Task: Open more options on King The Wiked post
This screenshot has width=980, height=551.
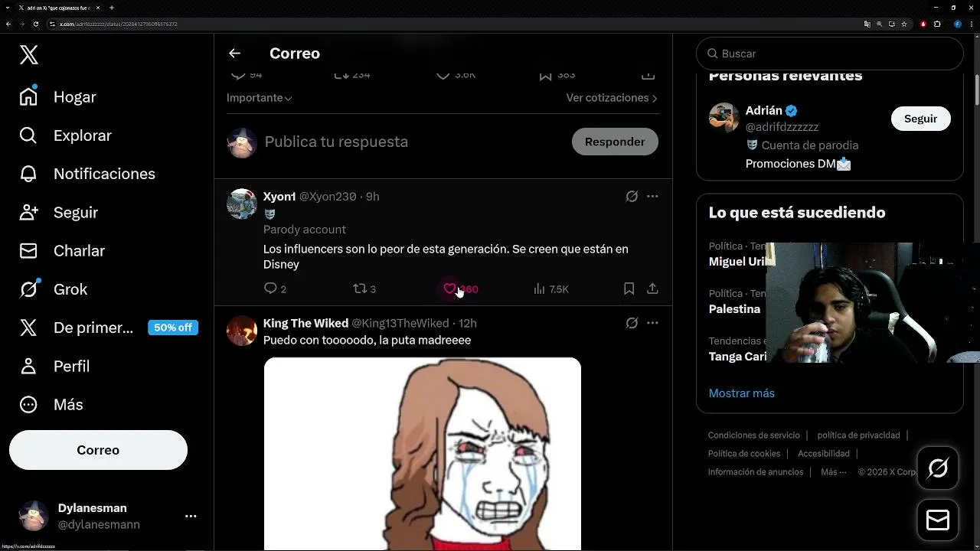Action: point(652,323)
